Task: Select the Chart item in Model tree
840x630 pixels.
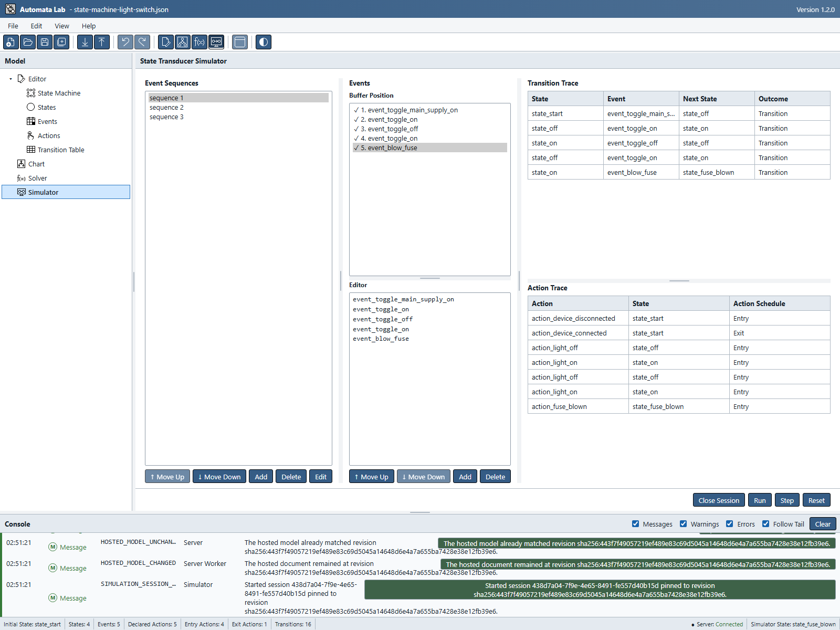Action: click(x=36, y=164)
